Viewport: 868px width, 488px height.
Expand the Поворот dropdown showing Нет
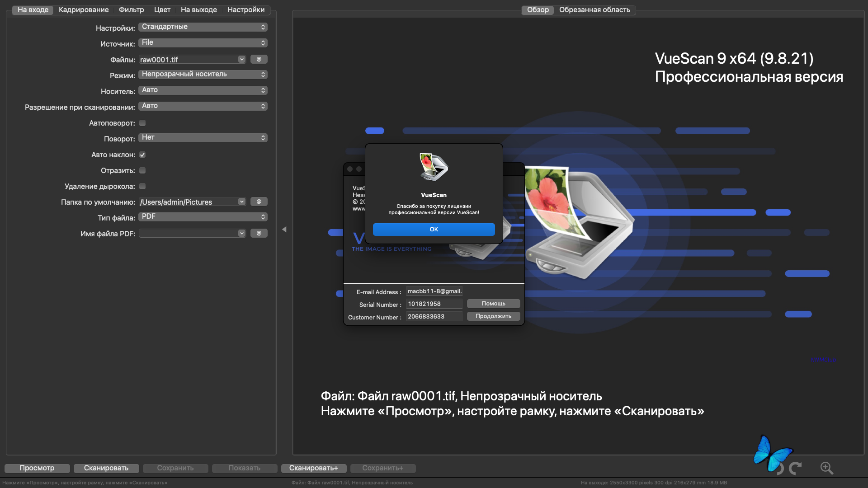coord(203,138)
